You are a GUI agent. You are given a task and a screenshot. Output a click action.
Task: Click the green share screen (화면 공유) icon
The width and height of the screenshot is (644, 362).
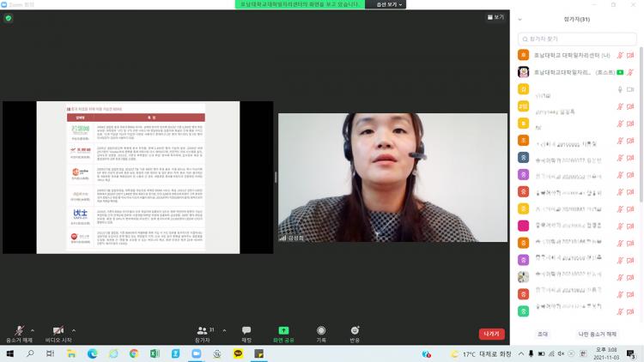point(283,330)
